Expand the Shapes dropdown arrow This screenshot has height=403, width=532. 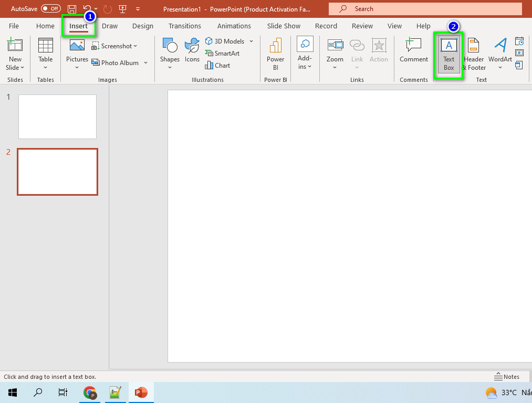pos(170,68)
